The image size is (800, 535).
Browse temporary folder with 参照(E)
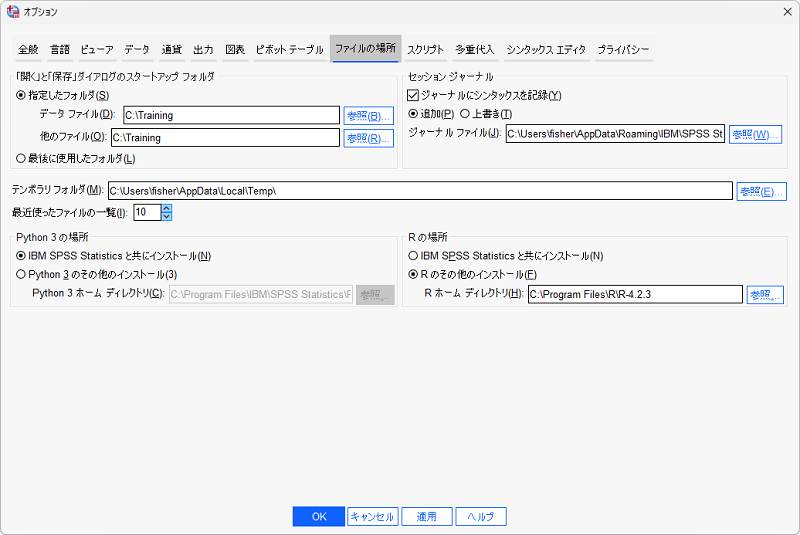pyautogui.click(x=761, y=191)
